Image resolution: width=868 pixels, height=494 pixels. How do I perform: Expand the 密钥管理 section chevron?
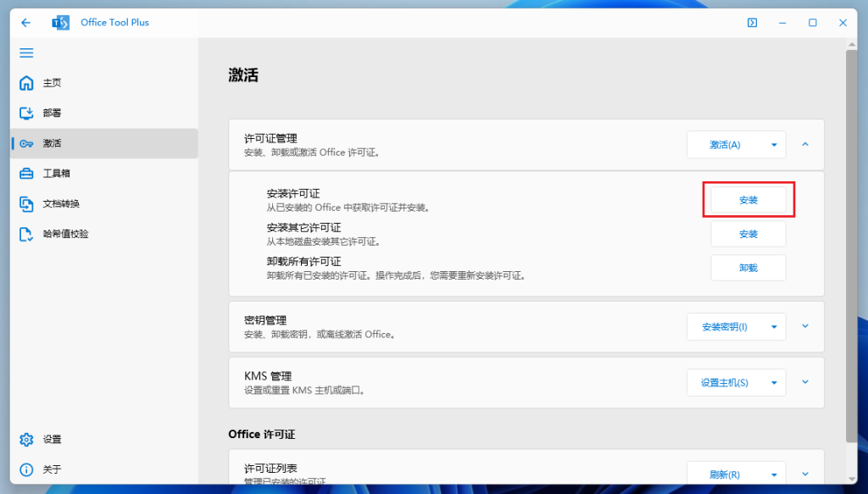pos(805,326)
